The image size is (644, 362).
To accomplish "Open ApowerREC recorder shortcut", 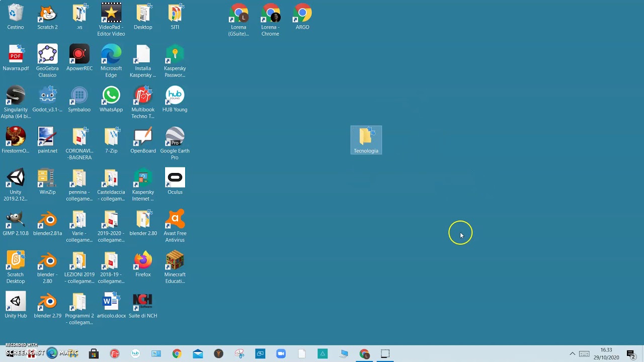I will [x=79, y=58].
